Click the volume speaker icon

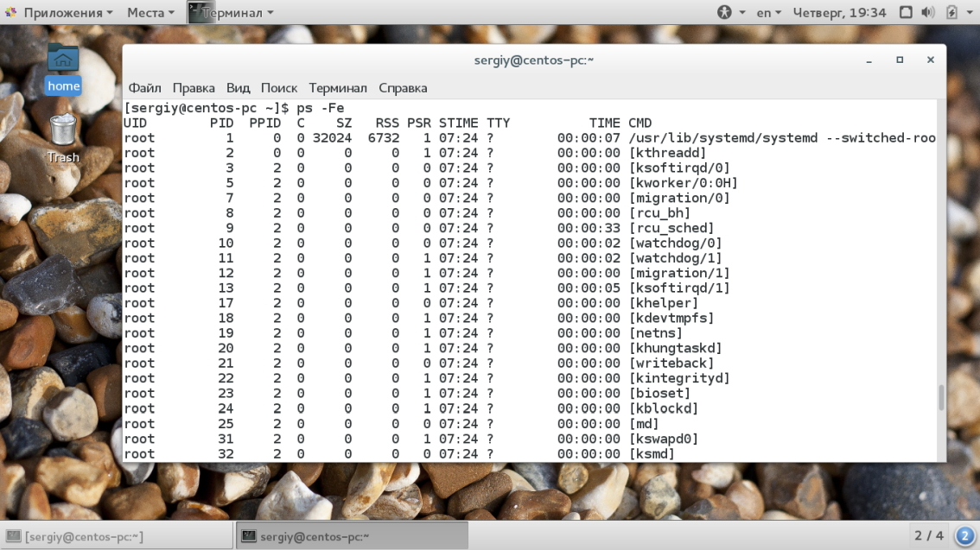(928, 13)
